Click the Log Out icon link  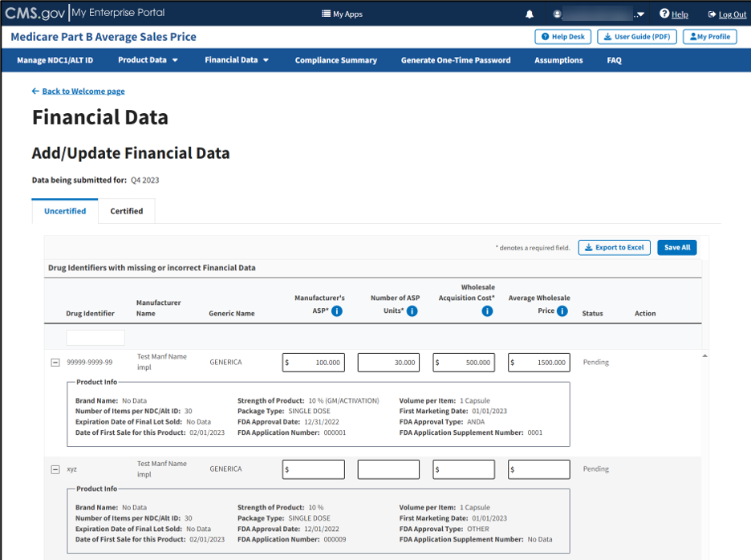pos(727,14)
